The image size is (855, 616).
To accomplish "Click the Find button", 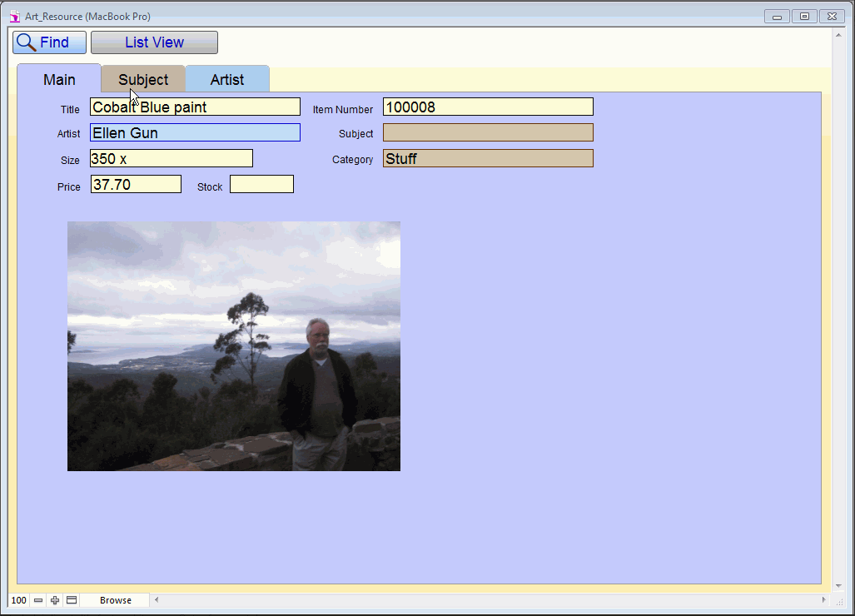I will coord(49,42).
